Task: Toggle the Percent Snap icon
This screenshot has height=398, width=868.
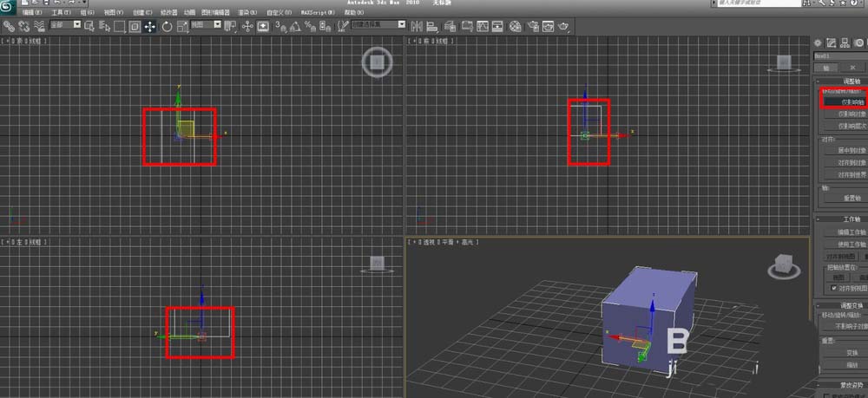Action: 310,26
